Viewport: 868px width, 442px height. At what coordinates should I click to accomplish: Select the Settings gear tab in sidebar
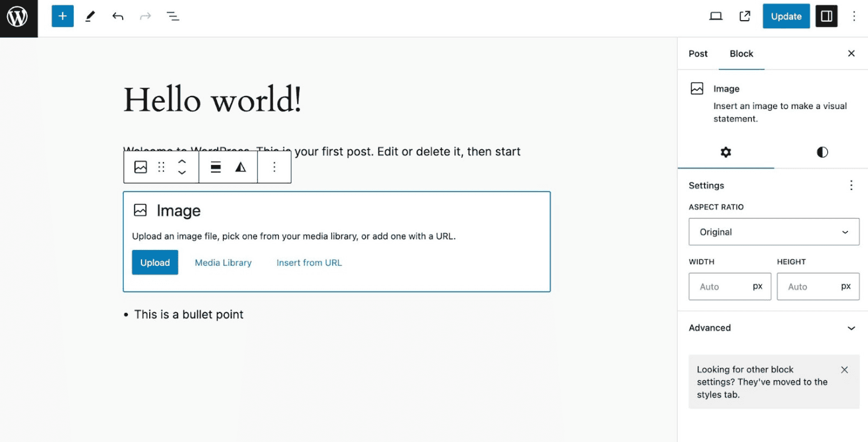click(x=725, y=152)
